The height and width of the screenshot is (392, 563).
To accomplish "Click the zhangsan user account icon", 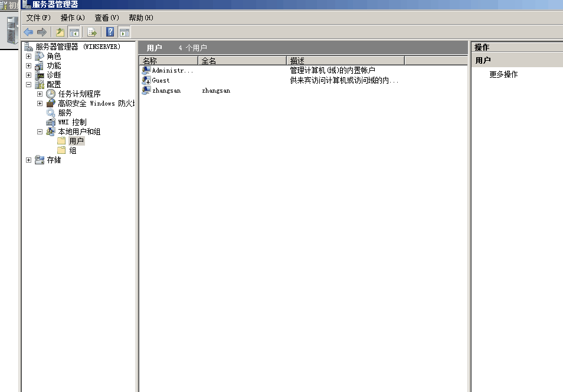I will [x=146, y=90].
